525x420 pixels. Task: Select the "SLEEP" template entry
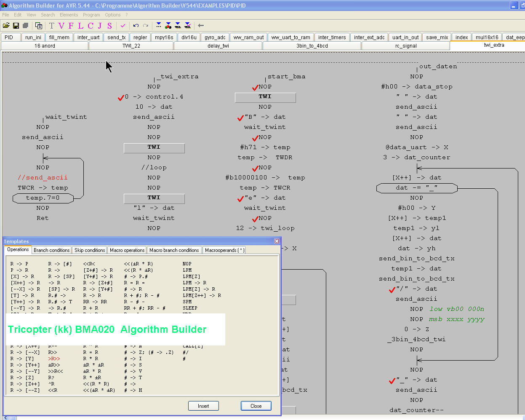(x=190, y=308)
